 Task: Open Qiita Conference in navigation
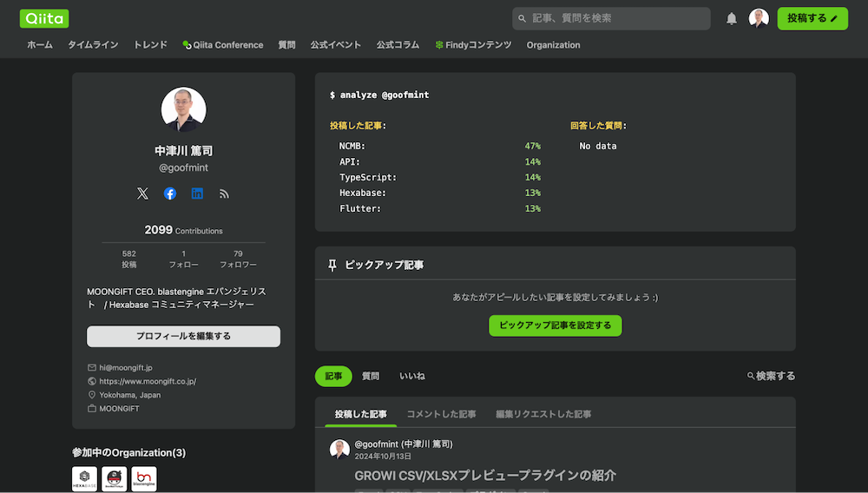point(222,45)
